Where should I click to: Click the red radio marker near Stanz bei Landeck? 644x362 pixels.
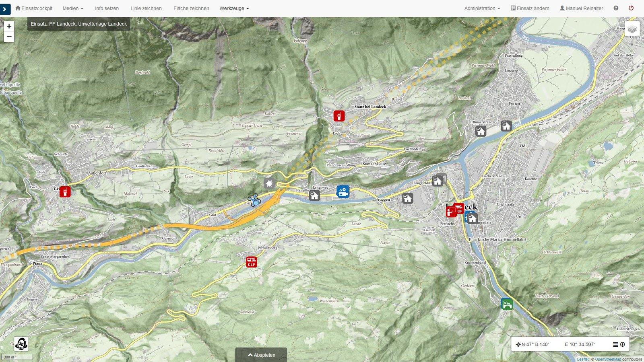click(339, 116)
